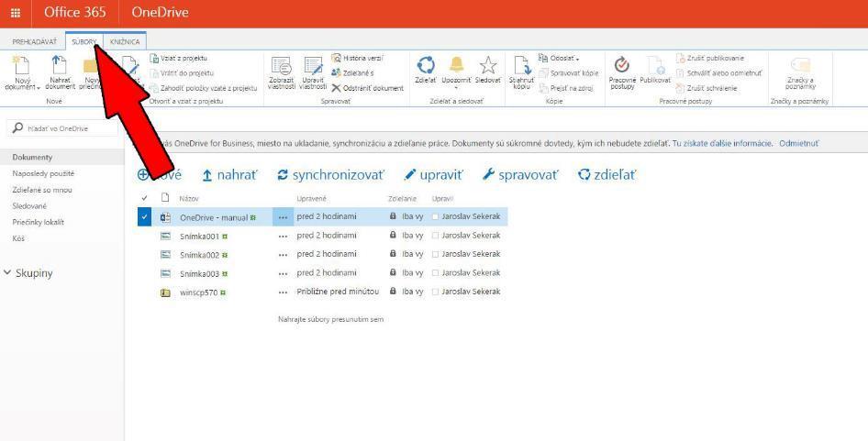Click Spravovať kópie in the ribbon

[569, 73]
